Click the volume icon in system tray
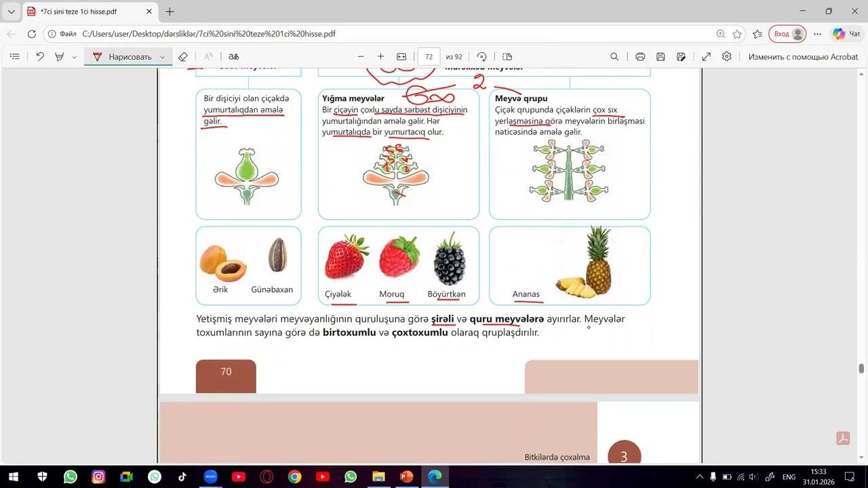Screen dimensions: 868x488 click(x=753, y=476)
